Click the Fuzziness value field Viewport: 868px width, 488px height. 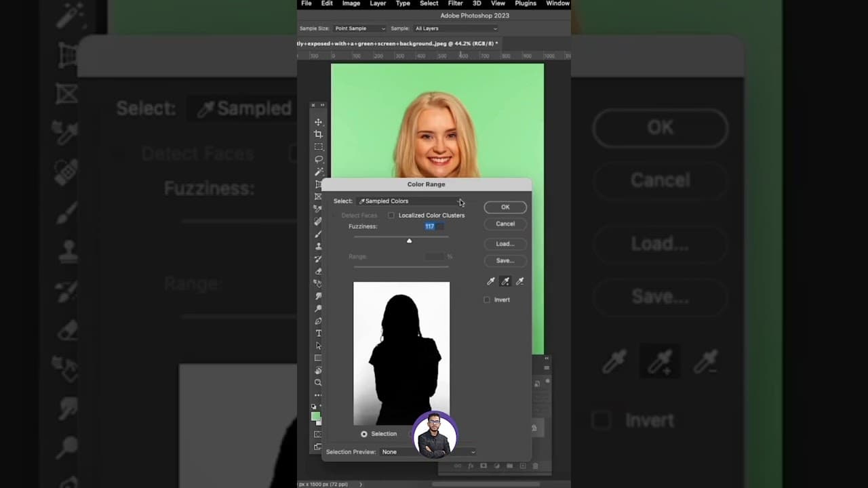[434, 226]
